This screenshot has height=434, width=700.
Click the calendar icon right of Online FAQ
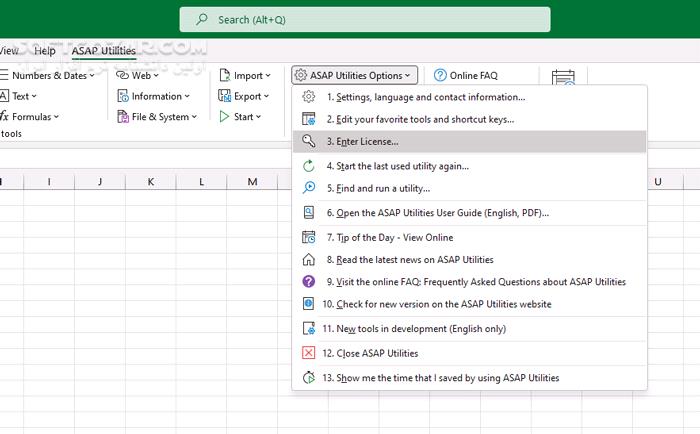pos(563,78)
